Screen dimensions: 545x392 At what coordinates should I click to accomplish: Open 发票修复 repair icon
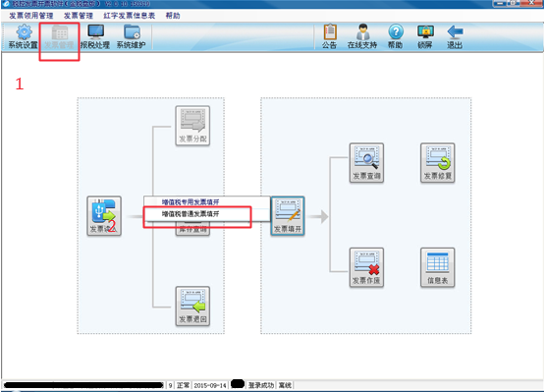[x=438, y=163]
